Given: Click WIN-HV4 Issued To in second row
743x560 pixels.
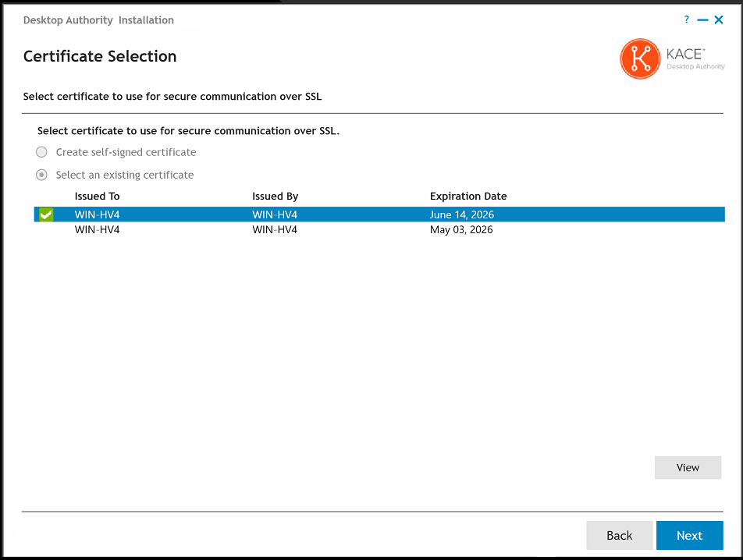Looking at the screenshot, I should coord(97,230).
